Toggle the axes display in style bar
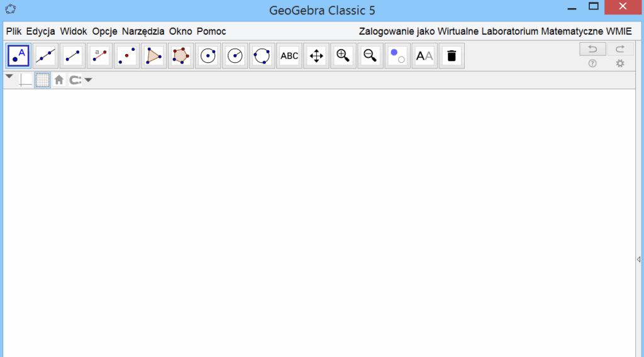This screenshot has height=357, width=644. (25, 80)
